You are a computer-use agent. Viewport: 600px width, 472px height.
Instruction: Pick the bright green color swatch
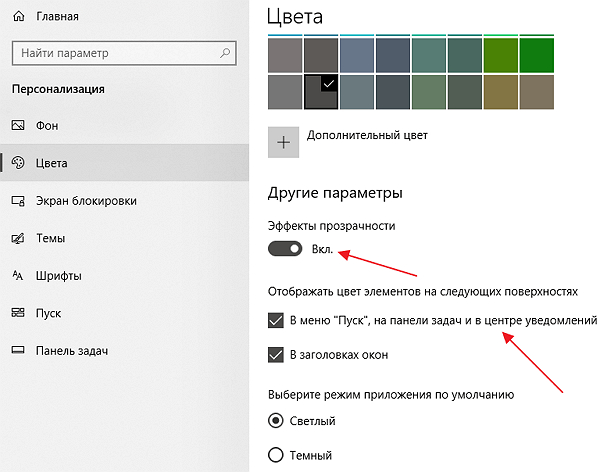[x=537, y=54]
